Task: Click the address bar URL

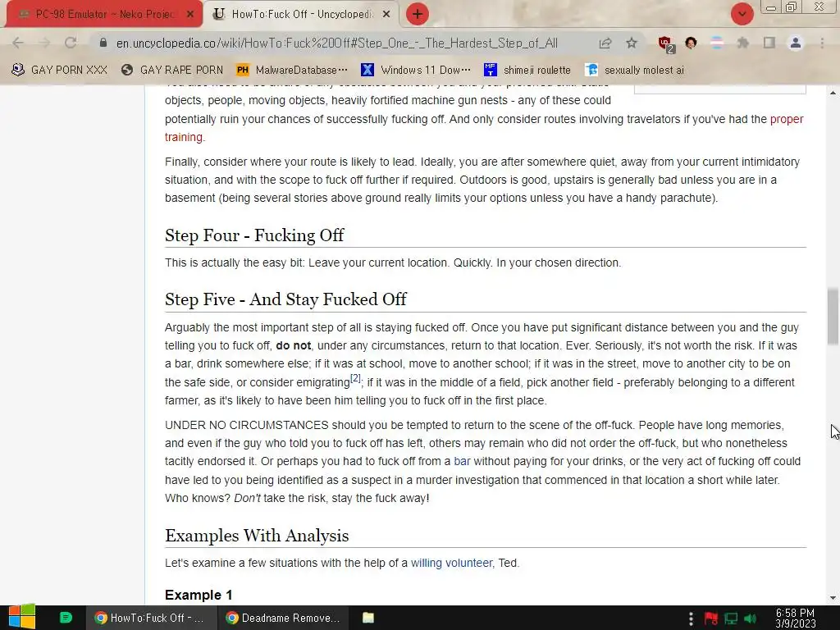Action: (x=337, y=43)
